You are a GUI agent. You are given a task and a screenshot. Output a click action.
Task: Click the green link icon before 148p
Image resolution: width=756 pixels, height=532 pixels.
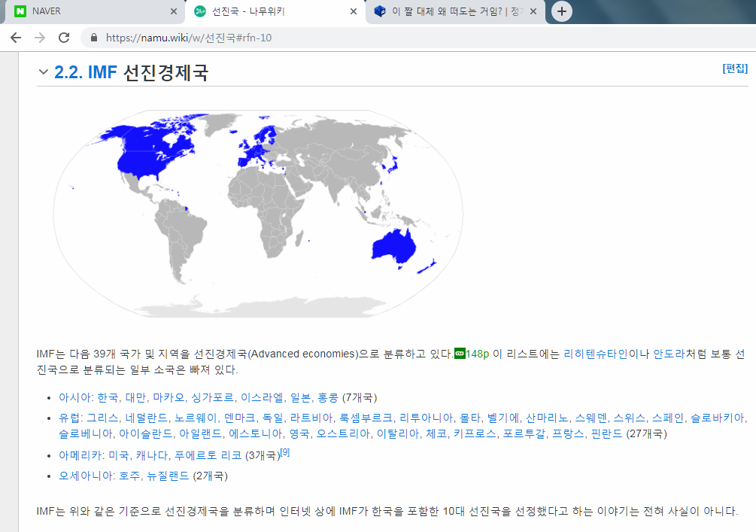(x=459, y=354)
